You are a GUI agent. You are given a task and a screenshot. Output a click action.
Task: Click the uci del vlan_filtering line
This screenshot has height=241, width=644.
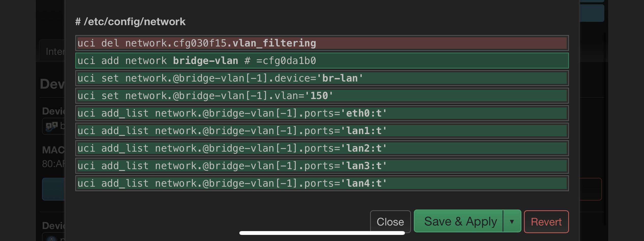[322, 43]
